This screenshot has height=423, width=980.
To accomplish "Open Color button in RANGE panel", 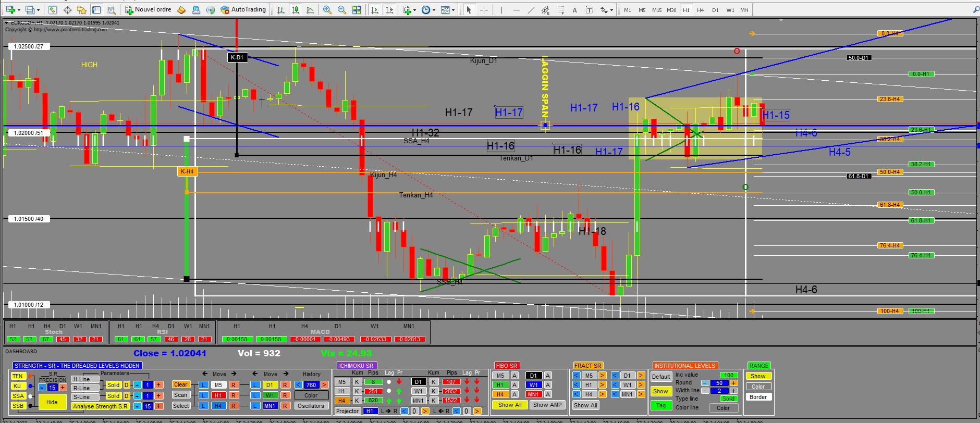I will coord(758,387).
